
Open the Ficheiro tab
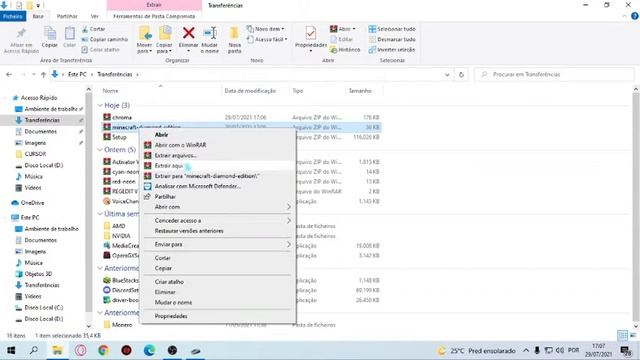[13, 16]
